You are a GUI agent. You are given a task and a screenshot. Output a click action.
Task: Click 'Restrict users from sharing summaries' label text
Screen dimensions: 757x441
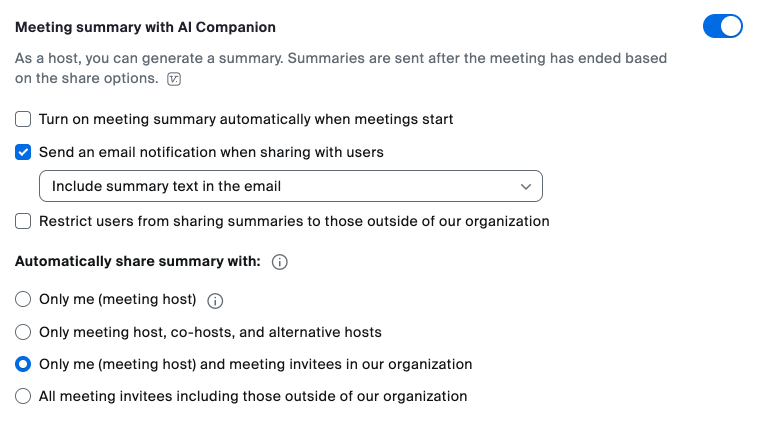(294, 221)
